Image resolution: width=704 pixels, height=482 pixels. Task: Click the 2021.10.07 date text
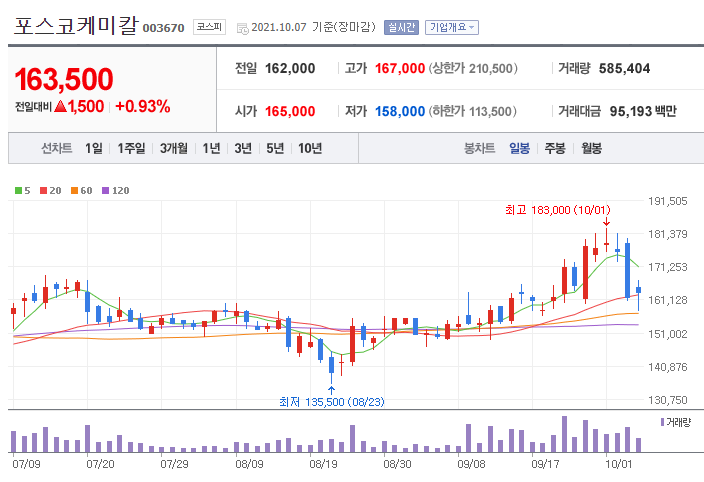(x=278, y=27)
